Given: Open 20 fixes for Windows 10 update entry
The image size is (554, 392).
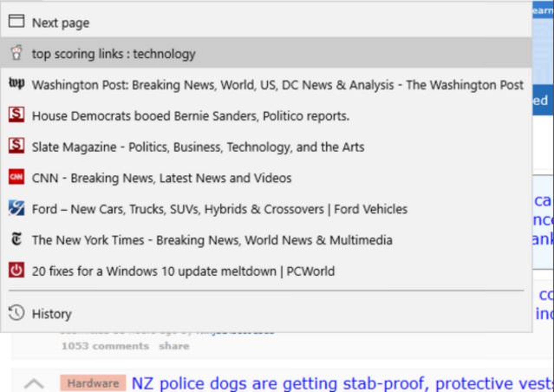Looking at the screenshot, I should [x=266, y=270].
